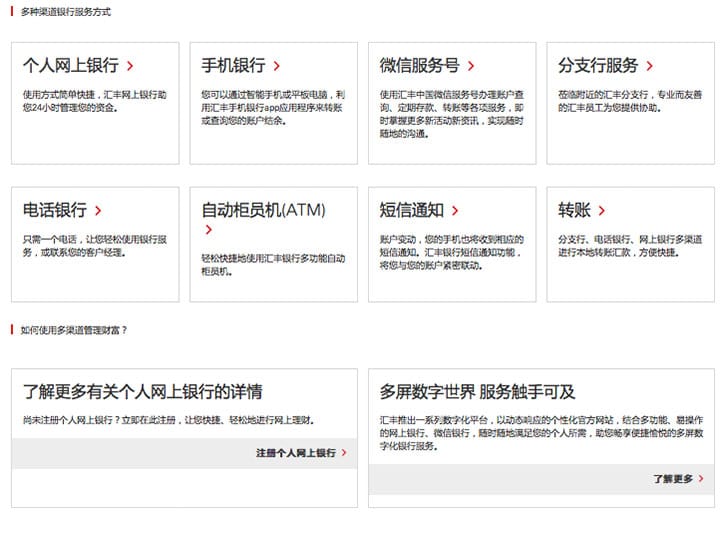Screen dimensions: 726x545
Task: Open the 短信通知 heading link
Action: (x=412, y=210)
